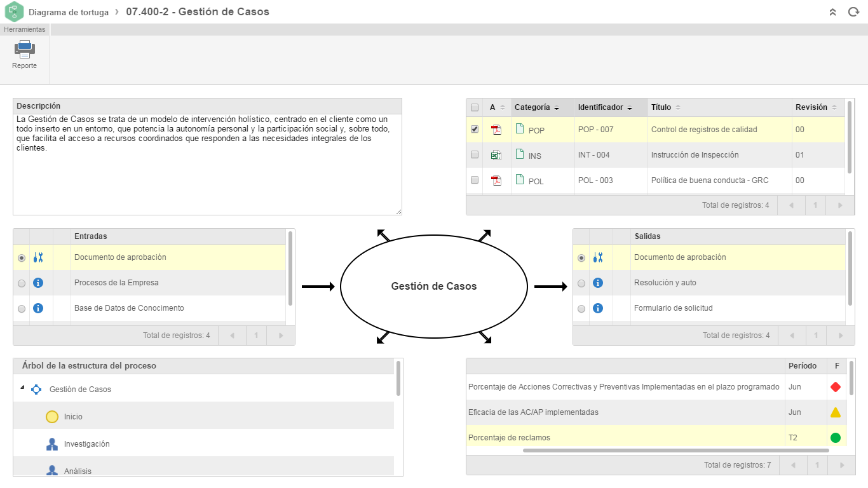Refresh the page with circular arrow icon

pyautogui.click(x=853, y=12)
